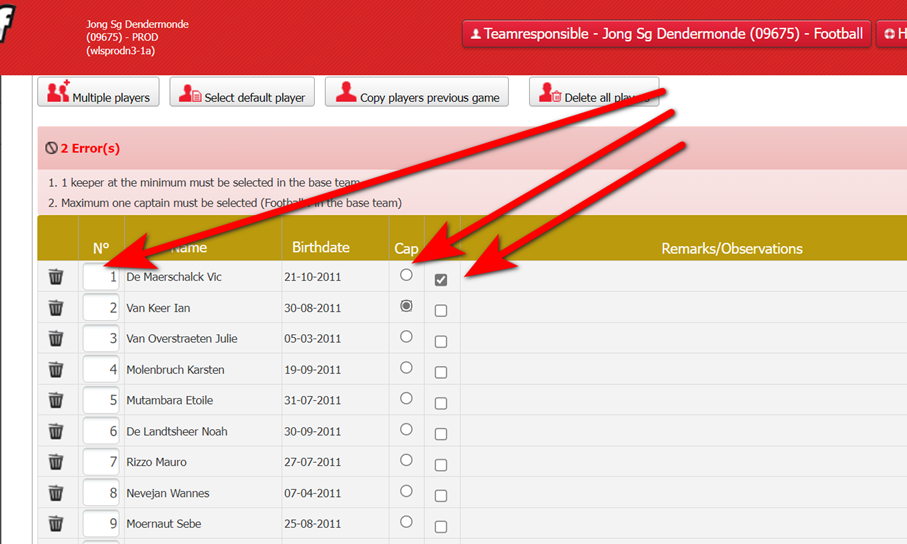Screen dimensions: 907x544
Task: Delete player De Maerschalck Vic with trash icon
Action: (56, 277)
